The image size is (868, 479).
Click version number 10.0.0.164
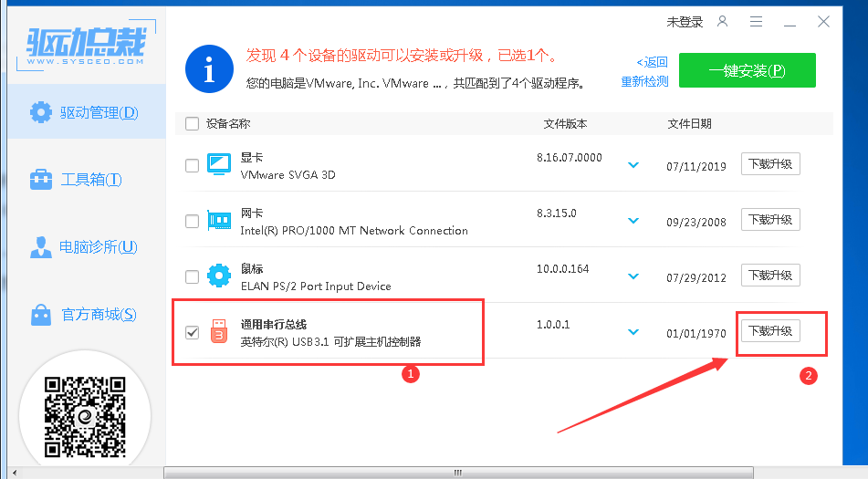562,269
